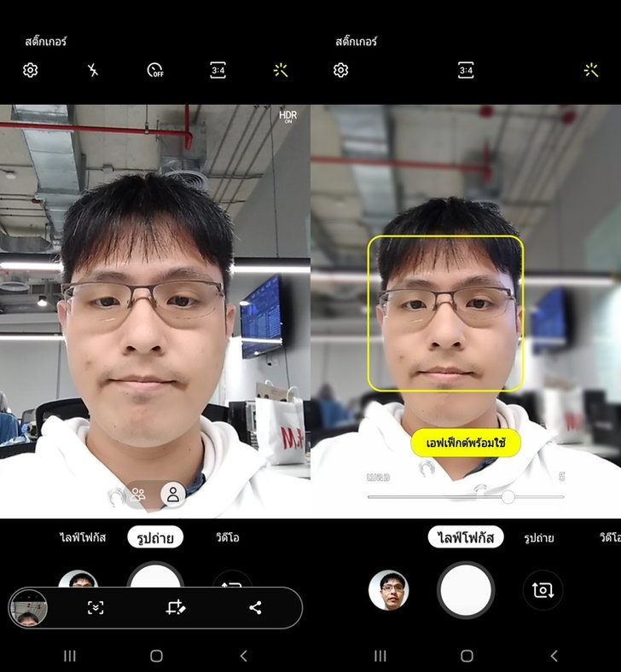Toggle HDR ON indicator
The image size is (621, 672).
pyautogui.click(x=288, y=116)
